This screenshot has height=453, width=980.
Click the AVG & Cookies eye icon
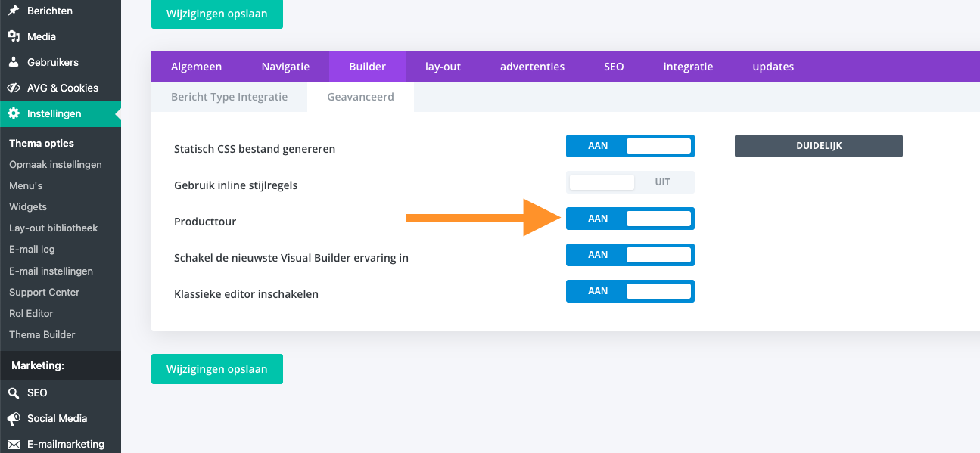pyautogui.click(x=14, y=88)
